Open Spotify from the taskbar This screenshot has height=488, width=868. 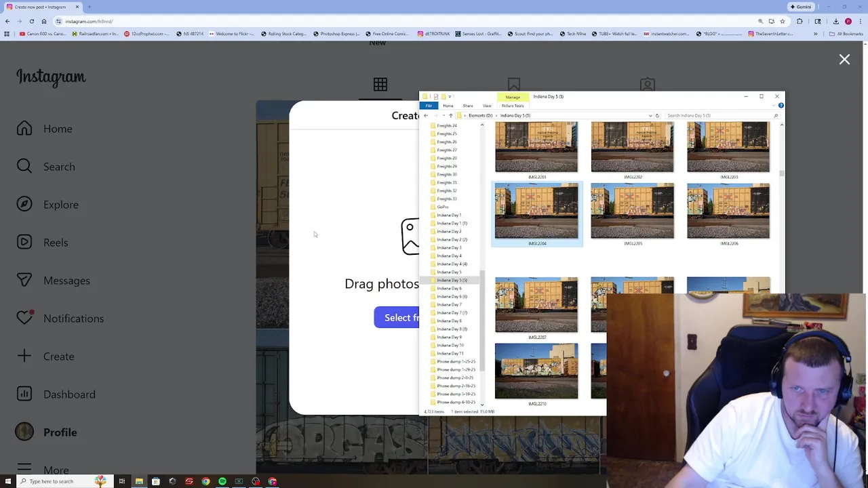click(222, 482)
